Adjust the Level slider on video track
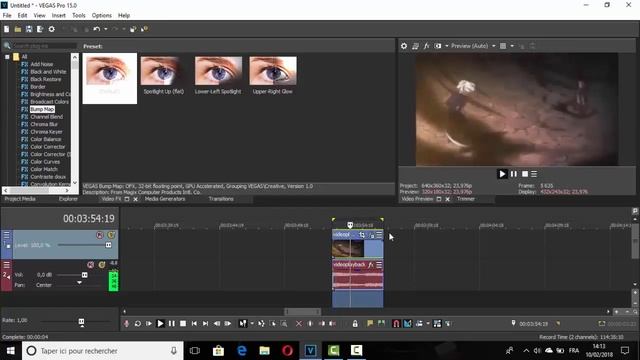Viewport: 640px width, 360px height. pos(108,245)
